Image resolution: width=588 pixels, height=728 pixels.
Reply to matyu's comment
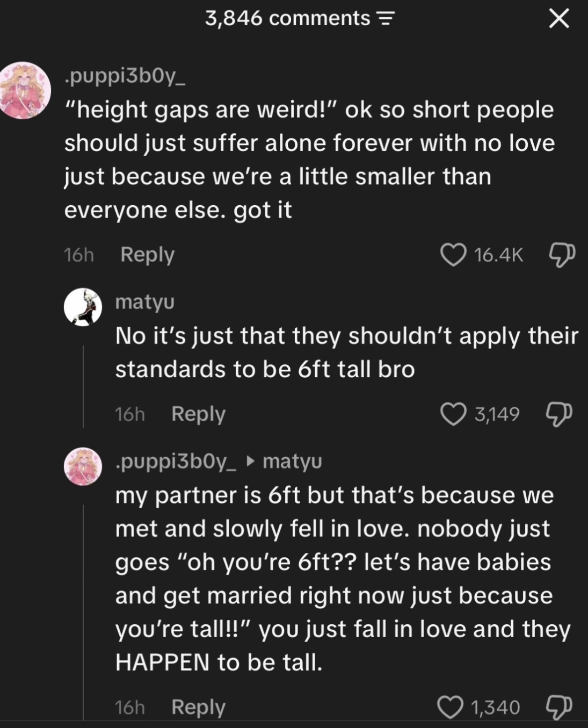198,414
